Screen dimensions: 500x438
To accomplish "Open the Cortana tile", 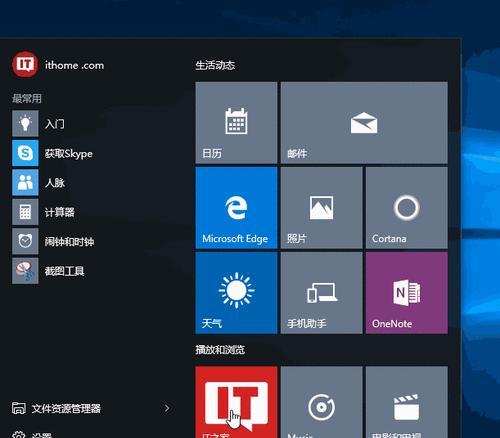I will [407, 208].
